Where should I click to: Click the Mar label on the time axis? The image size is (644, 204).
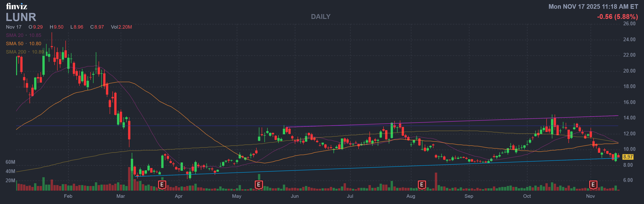pos(120,196)
